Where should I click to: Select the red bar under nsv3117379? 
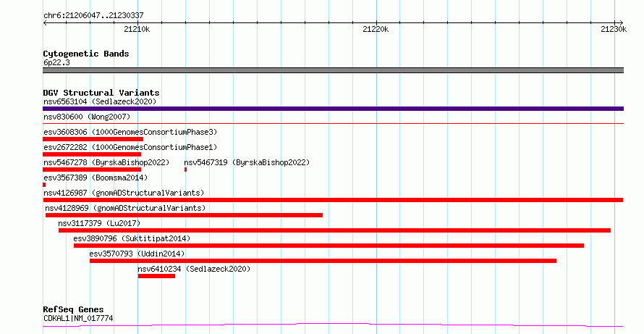(x=335, y=230)
